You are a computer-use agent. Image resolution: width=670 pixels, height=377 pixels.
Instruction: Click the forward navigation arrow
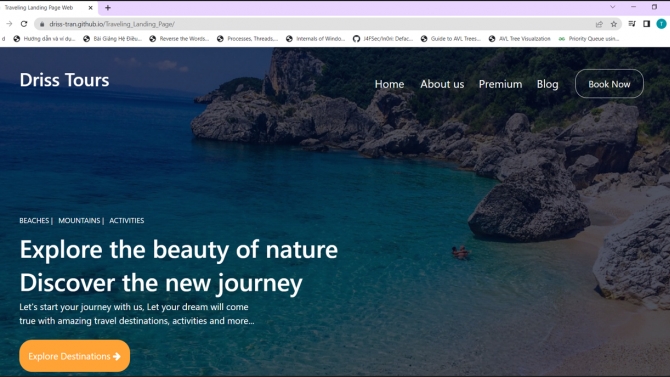pos(9,24)
